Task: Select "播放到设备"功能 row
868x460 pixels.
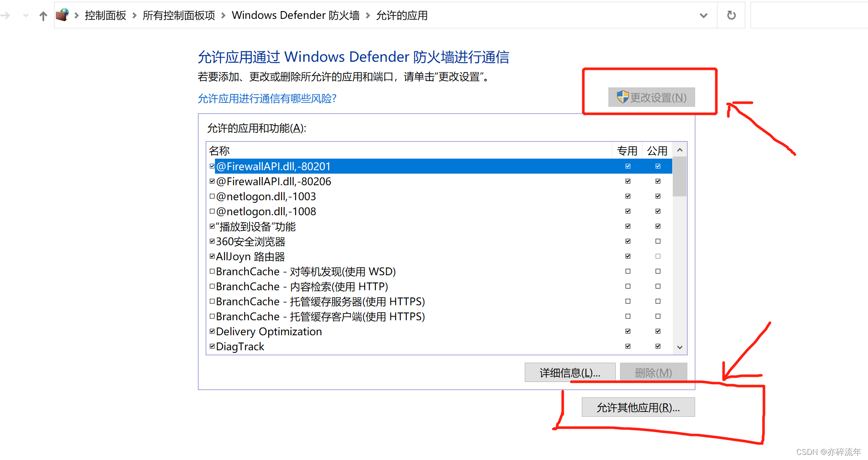Action: tap(439, 226)
